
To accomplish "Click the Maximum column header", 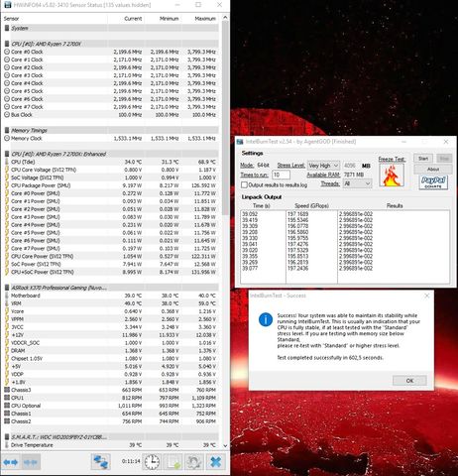I will click(205, 19).
